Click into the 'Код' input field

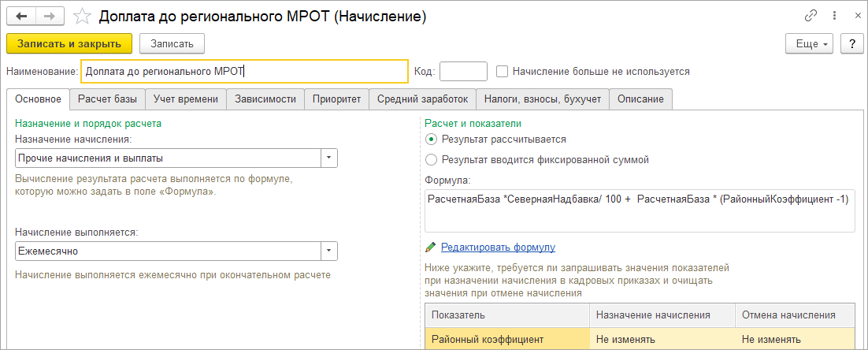[x=463, y=71]
